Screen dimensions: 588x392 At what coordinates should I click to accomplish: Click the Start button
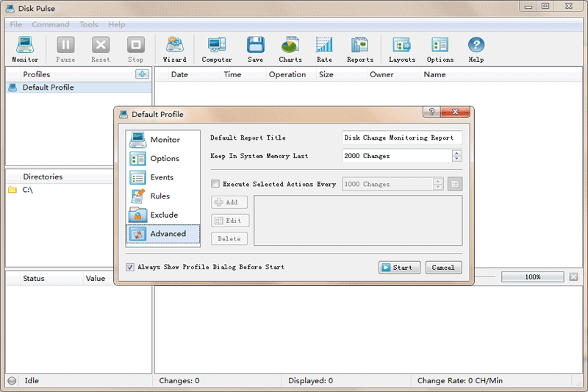(399, 268)
